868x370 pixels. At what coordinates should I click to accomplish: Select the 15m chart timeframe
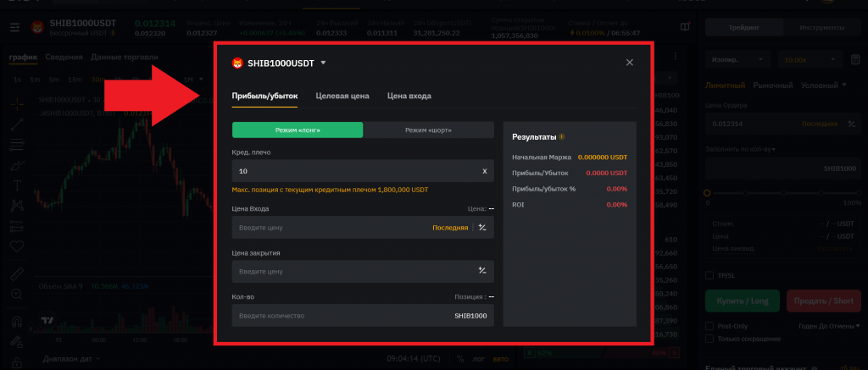pos(75,80)
